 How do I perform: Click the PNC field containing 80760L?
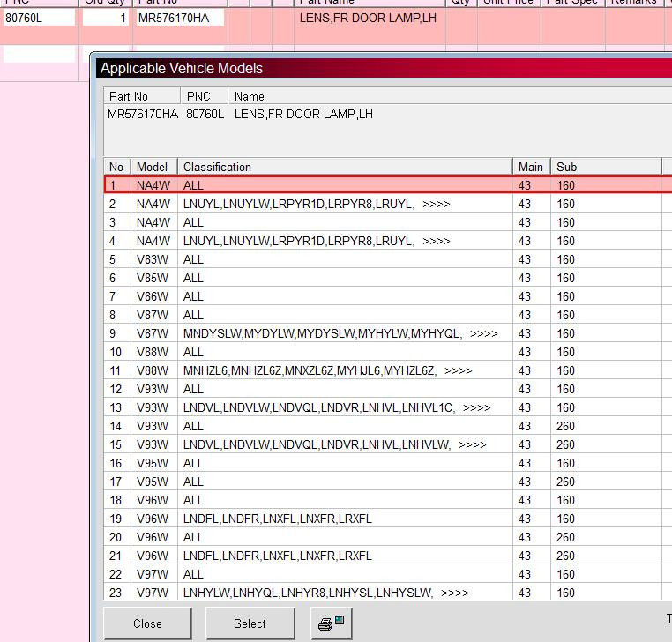(x=38, y=18)
